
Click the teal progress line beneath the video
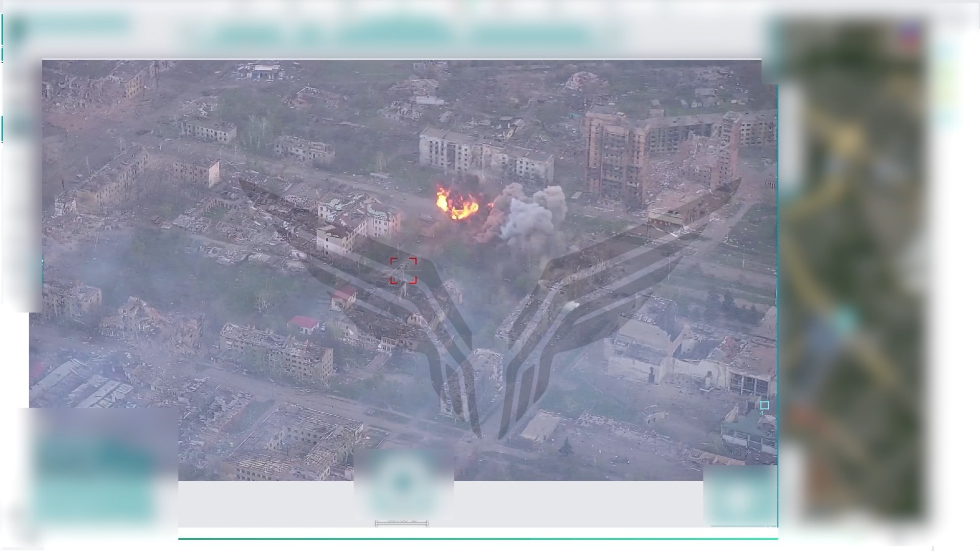(478, 538)
